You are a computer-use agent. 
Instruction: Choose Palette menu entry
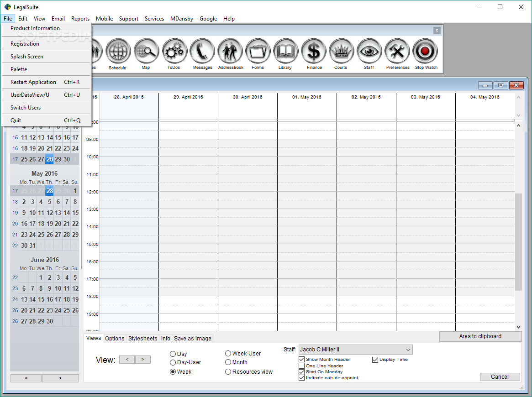(46, 69)
